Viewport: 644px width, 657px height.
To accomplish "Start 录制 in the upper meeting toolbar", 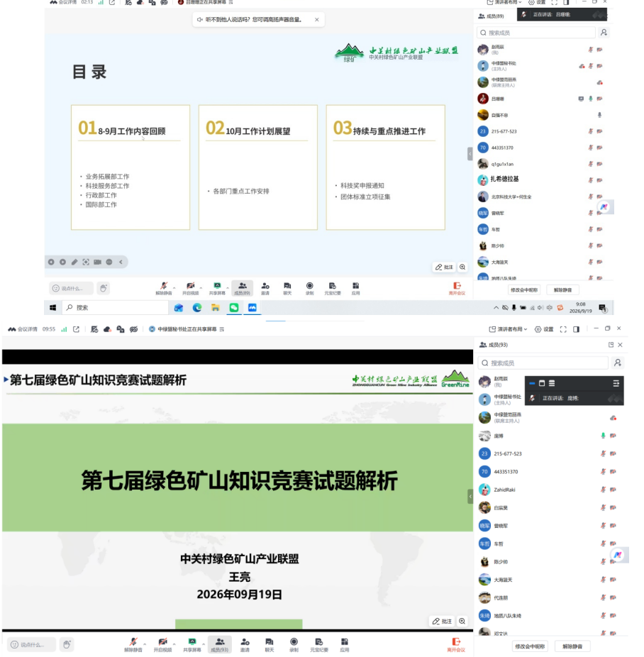I will [309, 288].
